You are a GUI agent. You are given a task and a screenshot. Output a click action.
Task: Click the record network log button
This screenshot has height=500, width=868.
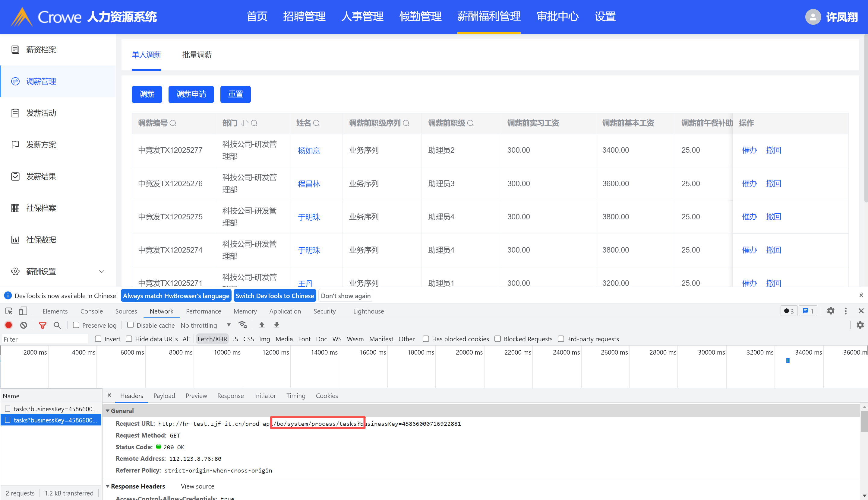click(x=8, y=325)
